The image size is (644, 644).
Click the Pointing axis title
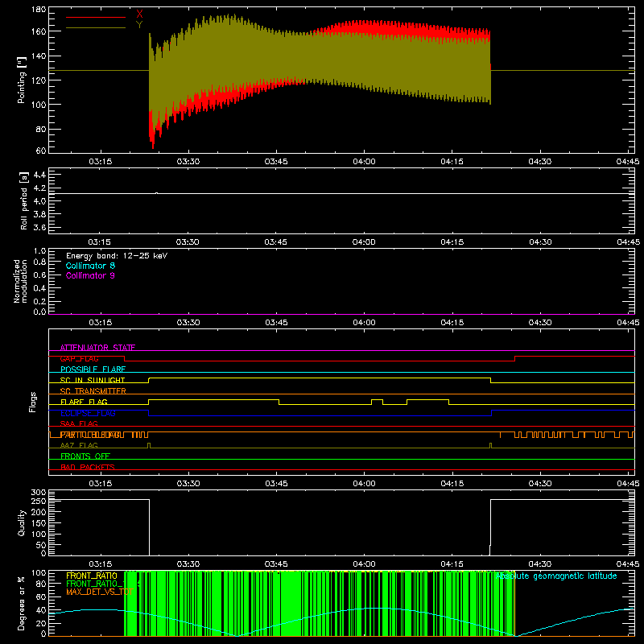pos(22,80)
